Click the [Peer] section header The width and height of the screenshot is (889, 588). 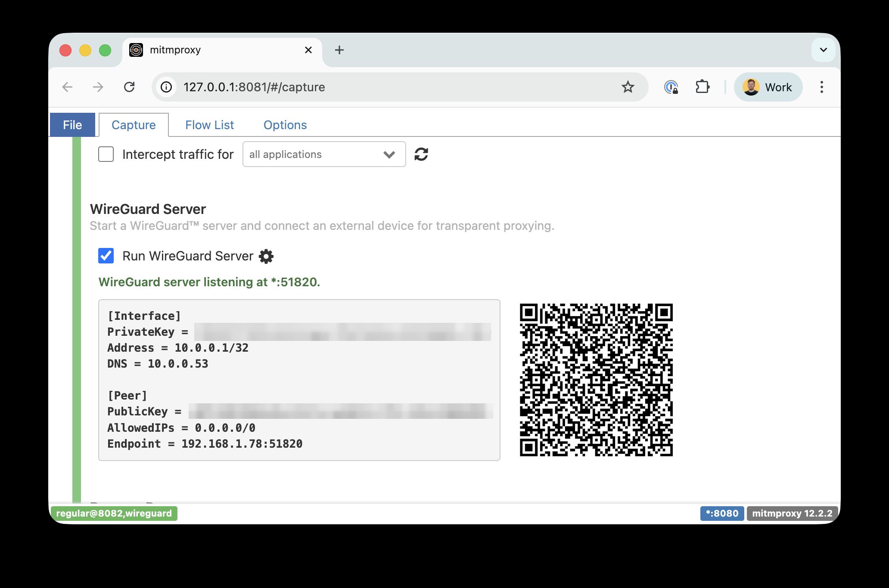127,396
